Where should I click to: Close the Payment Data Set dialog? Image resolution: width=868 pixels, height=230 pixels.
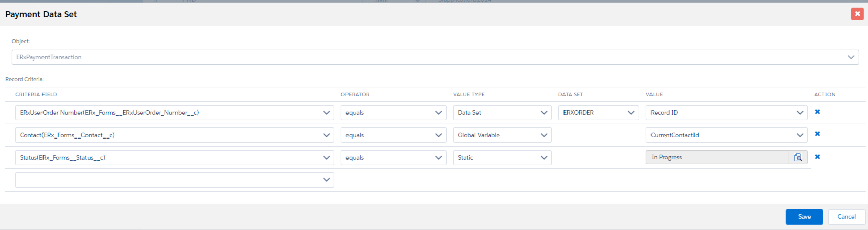click(x=857, y=14)
